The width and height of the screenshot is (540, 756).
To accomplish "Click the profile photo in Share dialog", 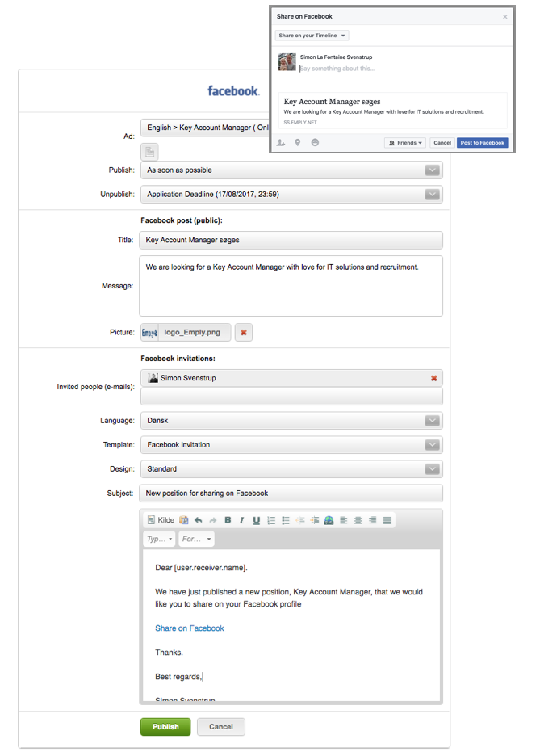I will (287, 62).
